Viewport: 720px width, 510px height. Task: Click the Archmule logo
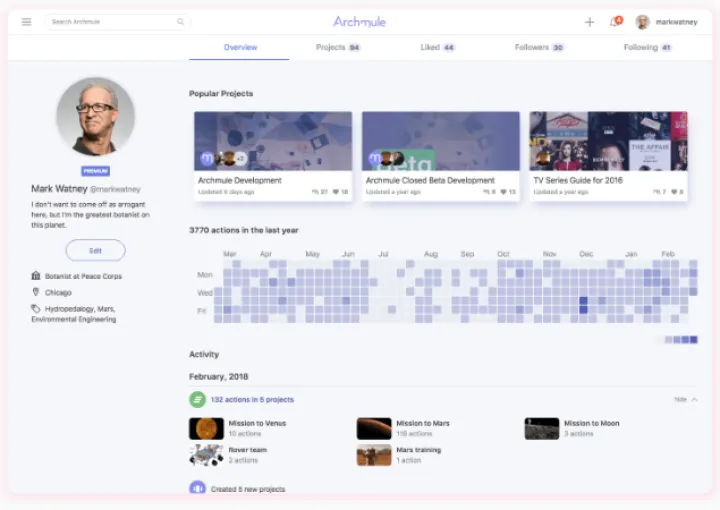tap(359, 22)
